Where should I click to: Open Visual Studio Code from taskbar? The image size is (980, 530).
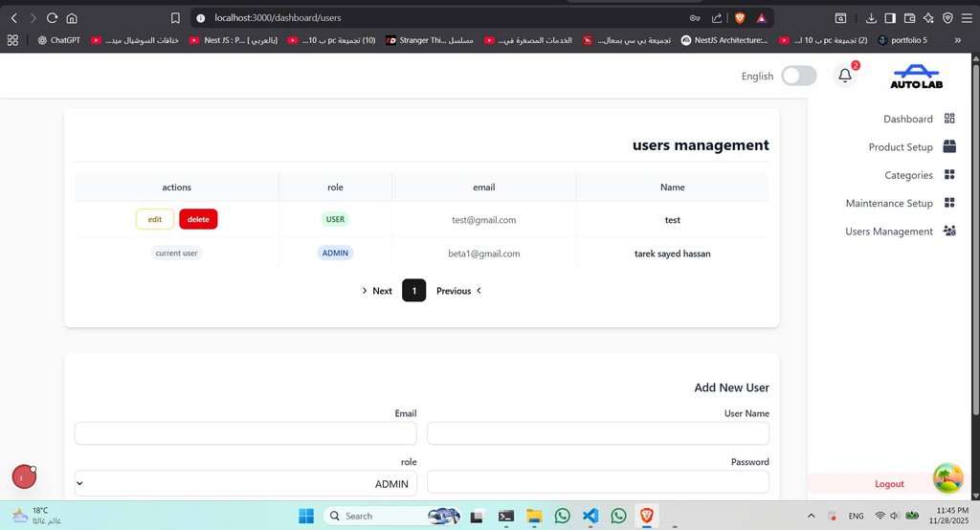590,516
